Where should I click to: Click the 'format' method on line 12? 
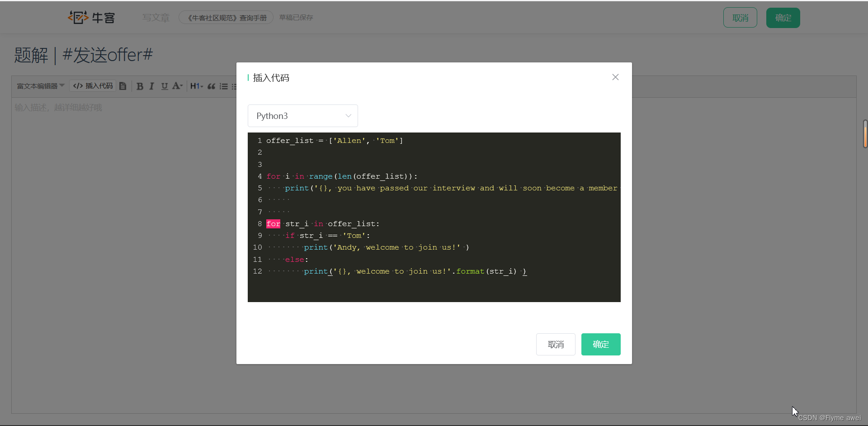pyautogui.click(x=470, y=271)
